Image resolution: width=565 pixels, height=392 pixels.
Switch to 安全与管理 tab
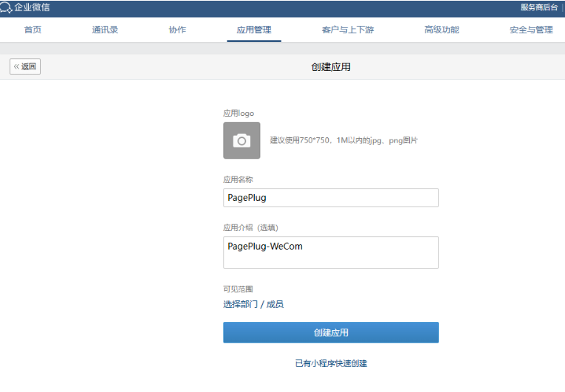(531, 30)
